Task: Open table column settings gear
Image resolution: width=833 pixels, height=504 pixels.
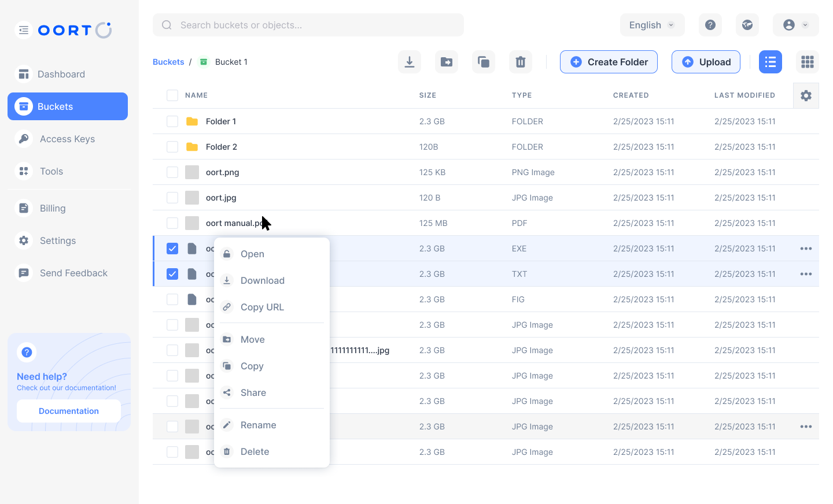Action: click(x=806, y=95)
